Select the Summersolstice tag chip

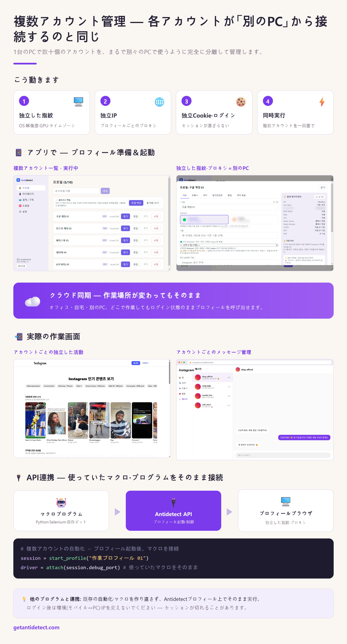click(49, 386)
